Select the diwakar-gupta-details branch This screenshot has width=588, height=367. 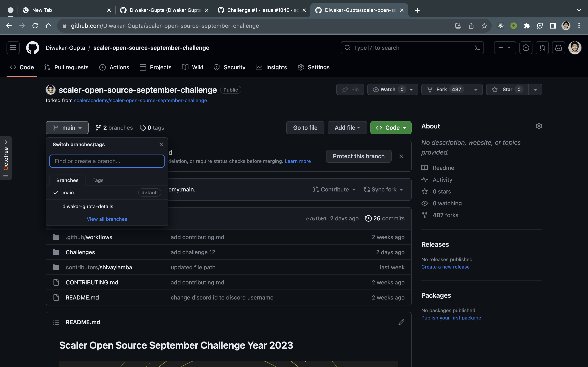coord(88,206)
